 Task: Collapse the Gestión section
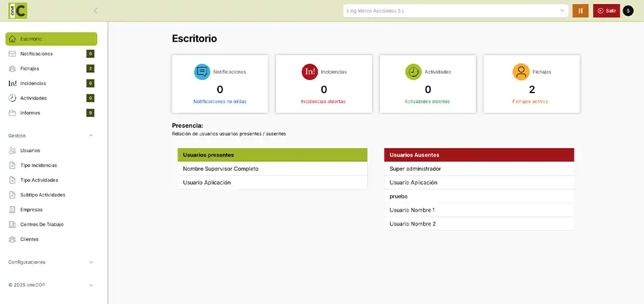point(91,136)
